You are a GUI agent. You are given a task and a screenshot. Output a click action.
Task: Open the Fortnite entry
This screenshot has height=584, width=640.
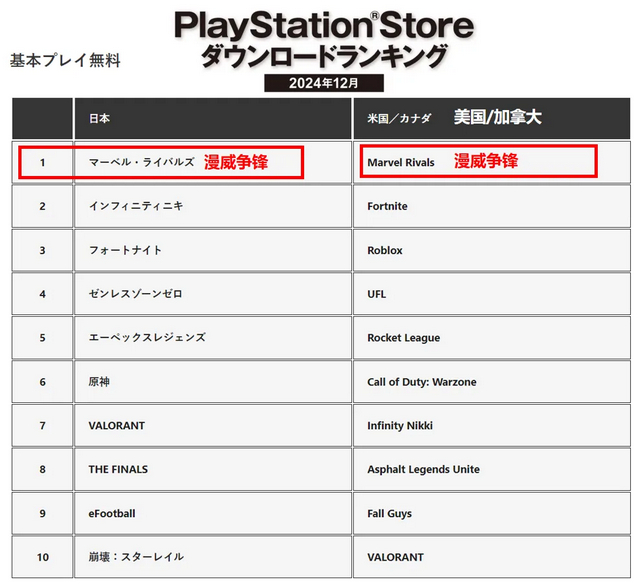[x=387, y=206]
